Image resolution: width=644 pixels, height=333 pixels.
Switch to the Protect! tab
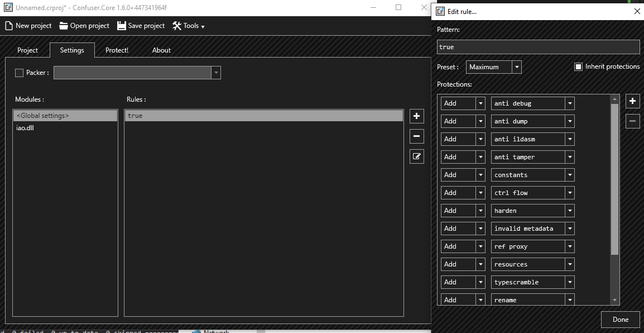pos(117,50)
